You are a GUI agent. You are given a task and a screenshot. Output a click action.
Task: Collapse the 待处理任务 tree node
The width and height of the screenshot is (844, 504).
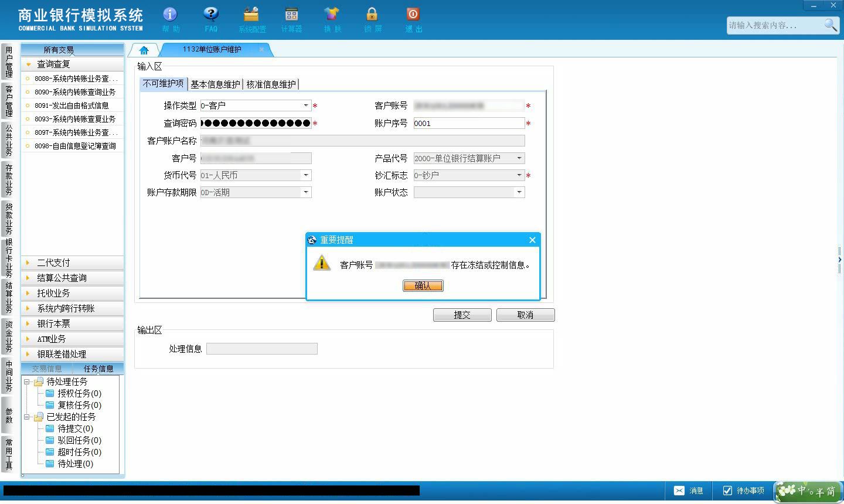click(x=27, y=382)
